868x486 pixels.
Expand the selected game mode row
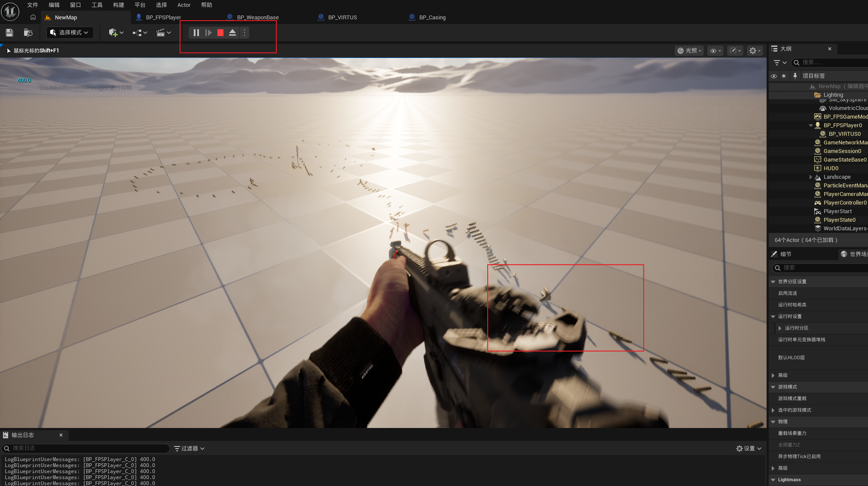[773, 410]
